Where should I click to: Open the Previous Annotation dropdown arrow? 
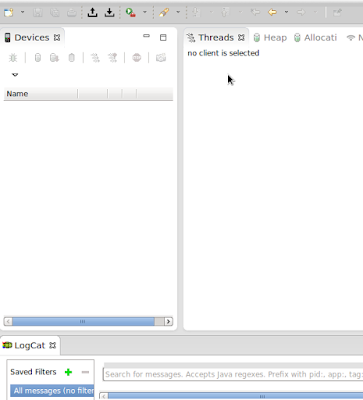click(x=240, y=12)
